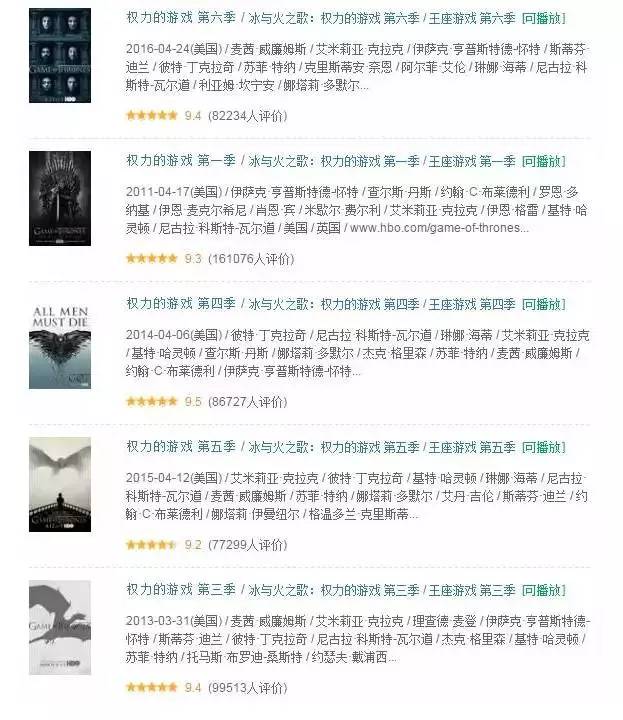Screen dimensions: 623x720
Task: Open the Season 5 dragon poster thumbnail
Action: [60, 484]
